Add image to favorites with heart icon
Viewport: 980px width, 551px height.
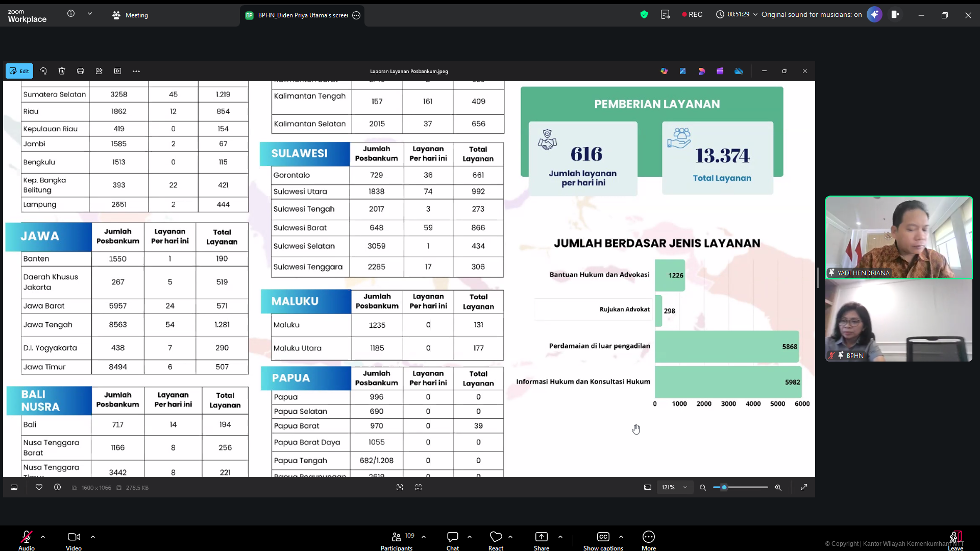tap(39, 487)
